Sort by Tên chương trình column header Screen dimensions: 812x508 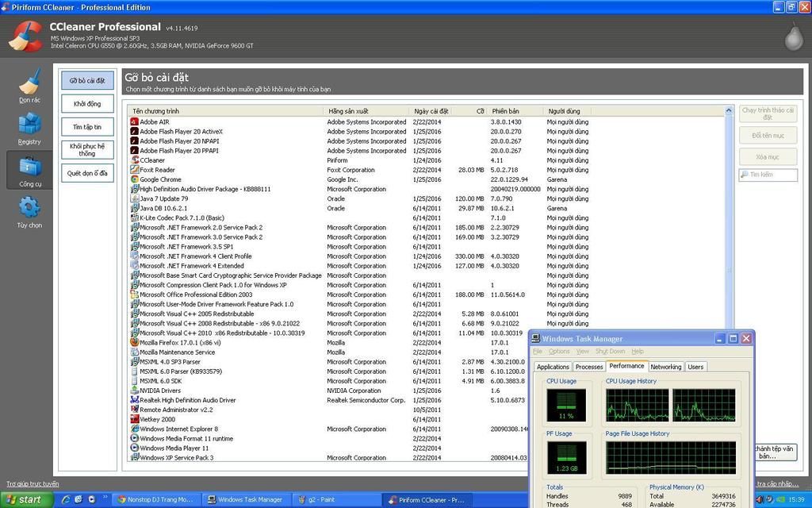[226, 111]
